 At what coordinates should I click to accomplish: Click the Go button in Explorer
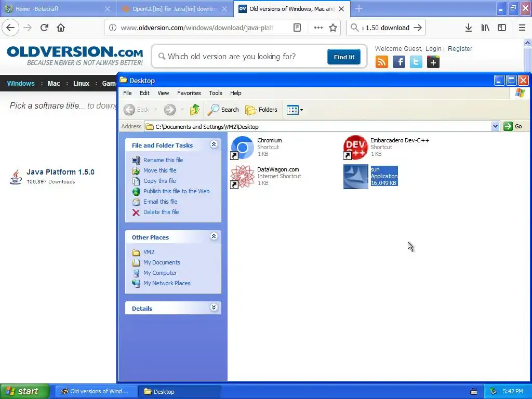click(513, 126)
